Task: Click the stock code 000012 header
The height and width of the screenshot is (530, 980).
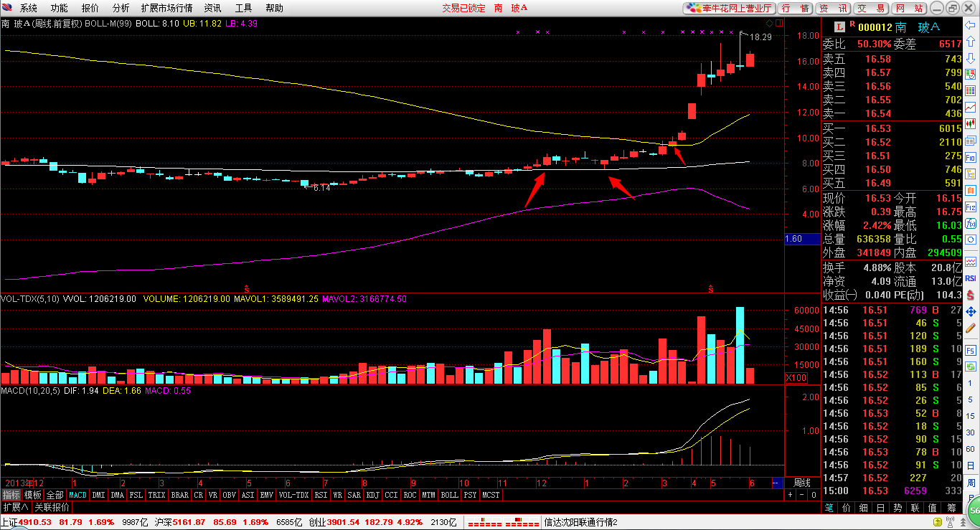Action: pyautogui.click(x=875, y=27)
